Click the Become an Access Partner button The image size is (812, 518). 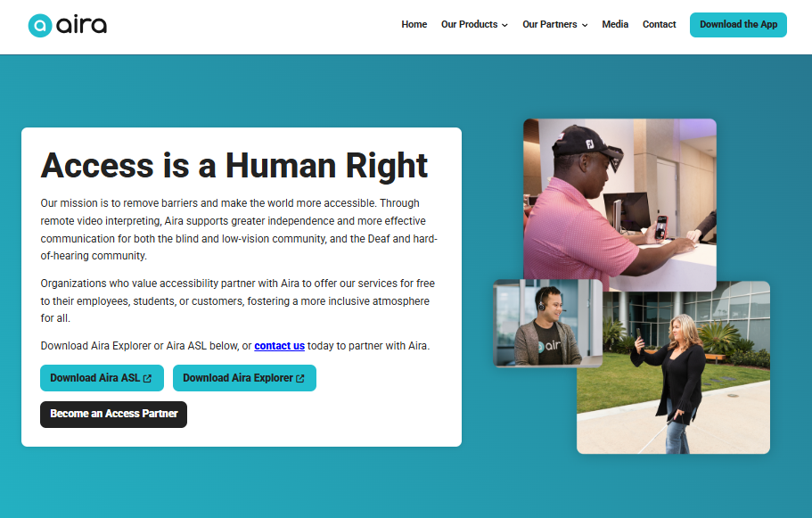pos(113,414)
